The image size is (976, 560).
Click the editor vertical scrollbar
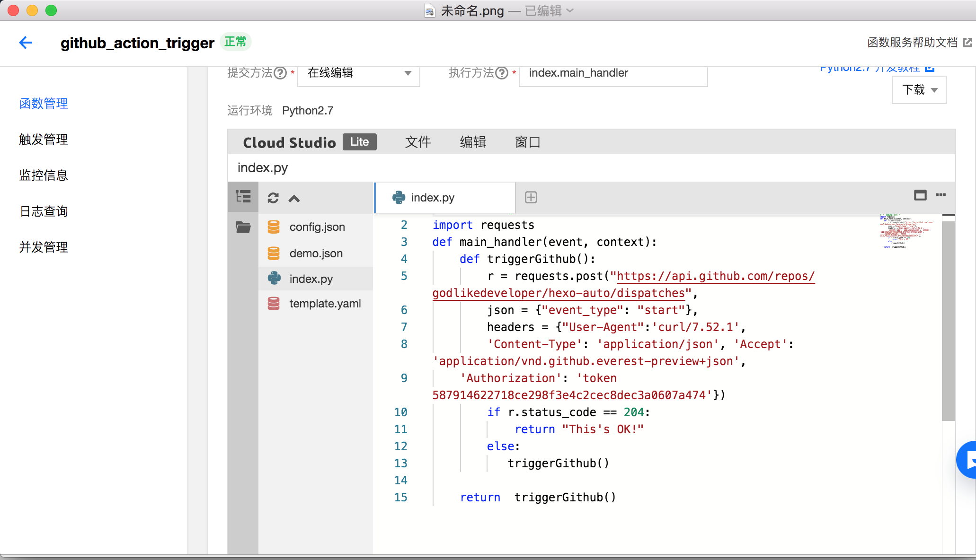tap(948, 322)
